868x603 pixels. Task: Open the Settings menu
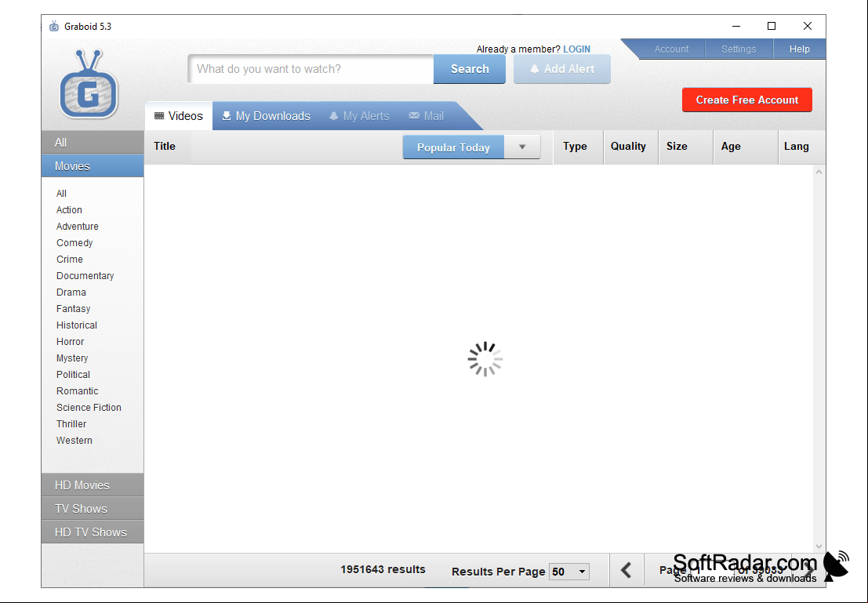point(739,49)
